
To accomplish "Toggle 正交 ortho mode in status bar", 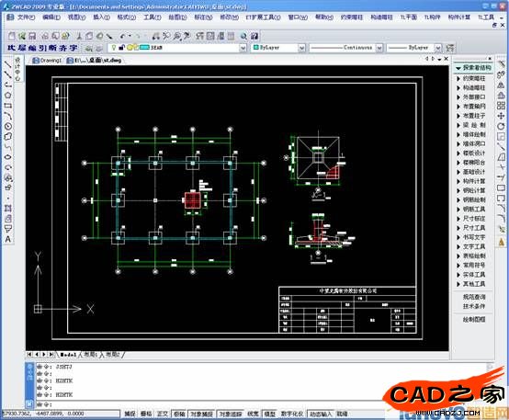I will tap(163, 414).
